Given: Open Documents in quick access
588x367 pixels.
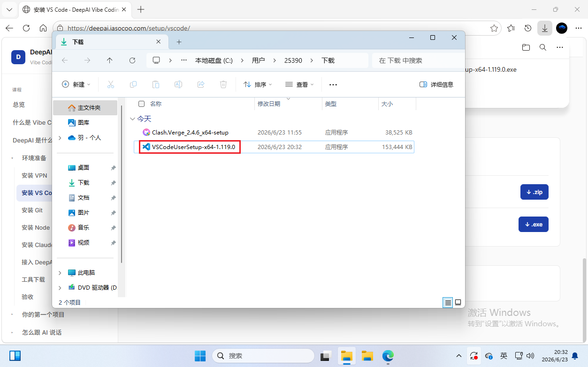Looking at the screenshot, I should (x=85, y=197).
